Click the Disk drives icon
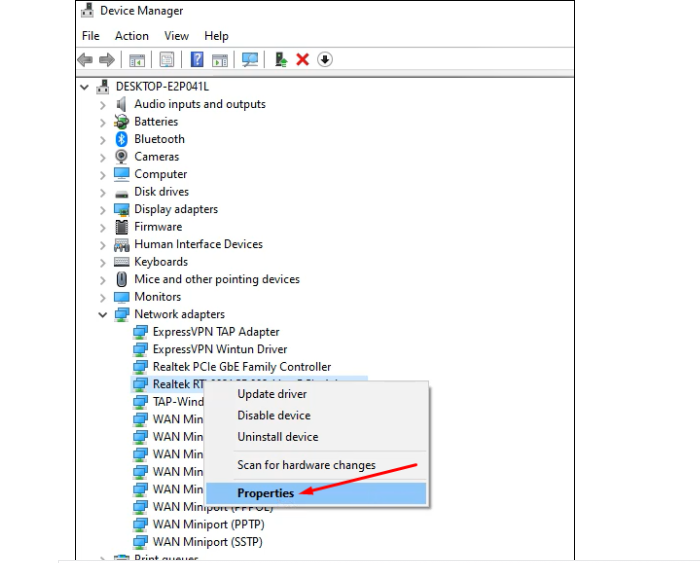 pyautogui.click(x=121, y=194)
